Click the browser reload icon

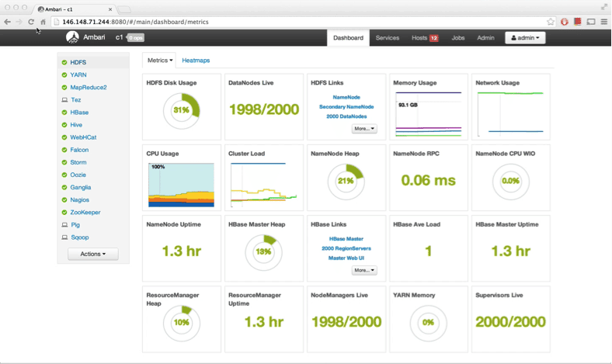point(31,22)
